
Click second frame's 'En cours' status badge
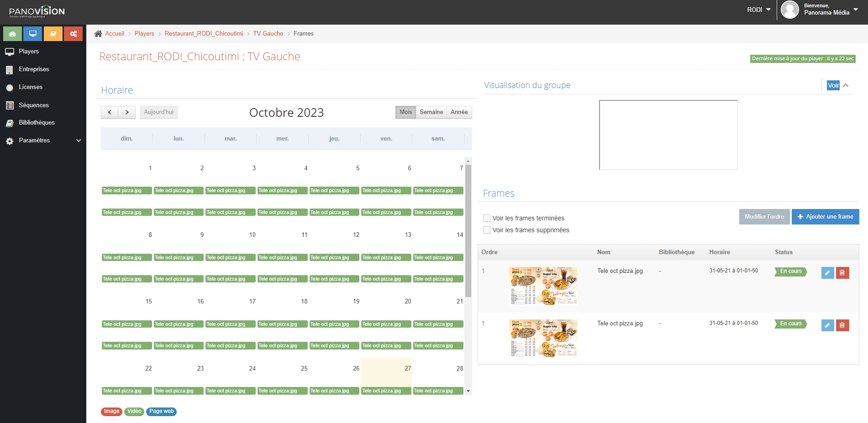point(791,324)
